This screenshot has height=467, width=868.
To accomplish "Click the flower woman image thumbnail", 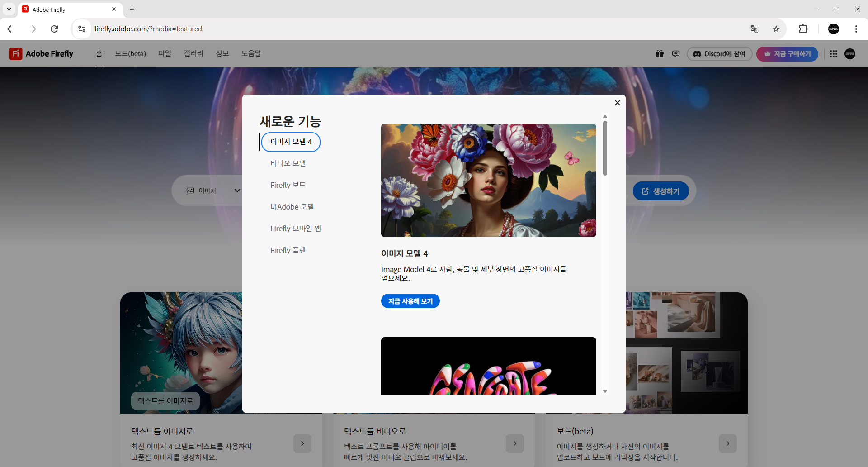I will 489,180.
